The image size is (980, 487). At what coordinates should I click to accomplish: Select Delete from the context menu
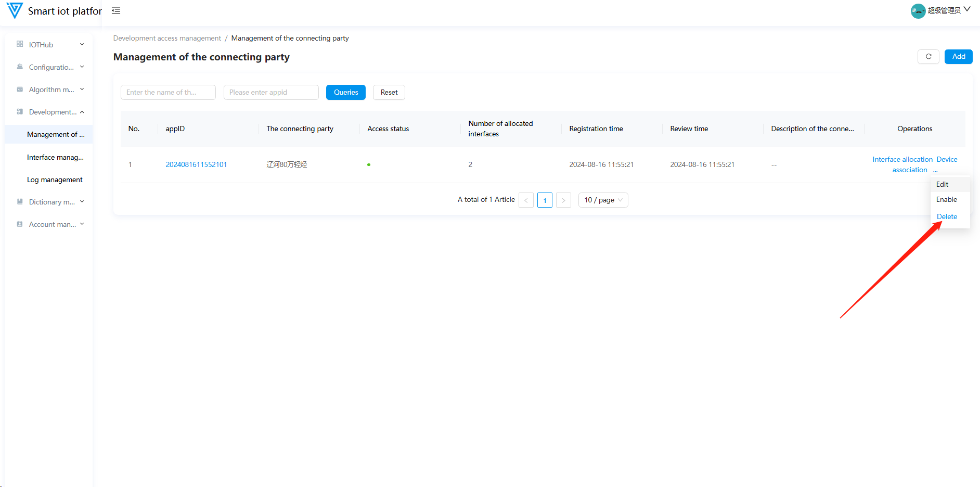(x=947, y=216)
